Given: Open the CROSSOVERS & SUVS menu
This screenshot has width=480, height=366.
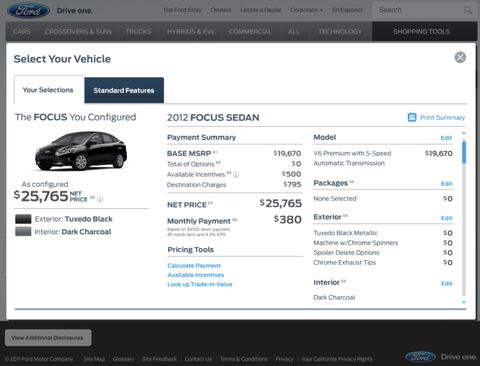Looking at the screenshot, I should (78, 32).
